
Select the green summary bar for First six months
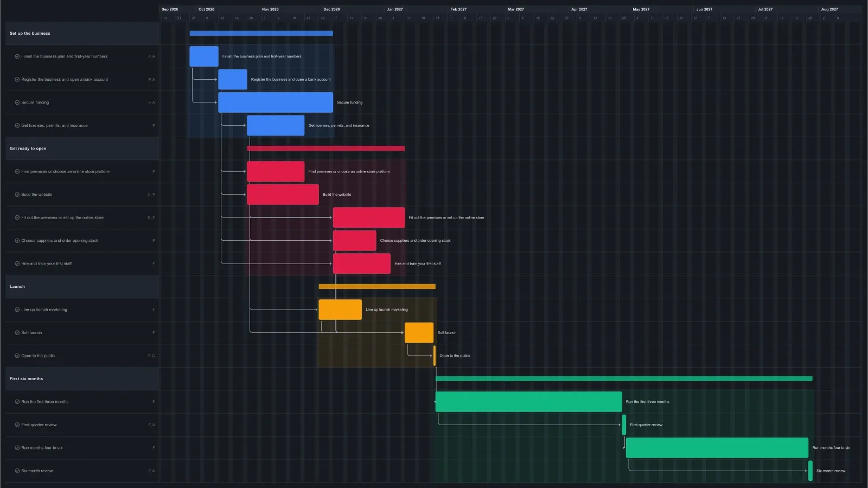pyautogui.click(x=624, y=379)
